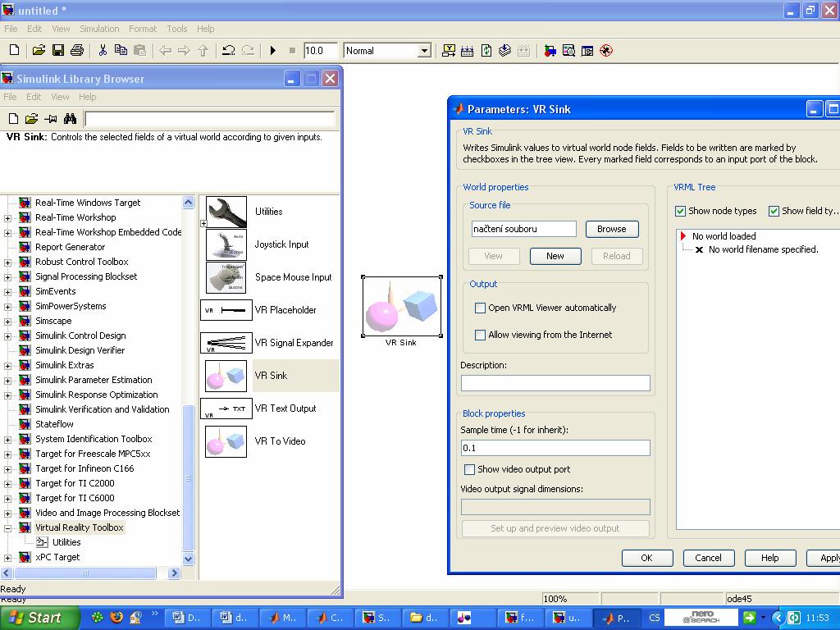
Task: Uncheck the Show field types checkbox
Action: point(774,211)
